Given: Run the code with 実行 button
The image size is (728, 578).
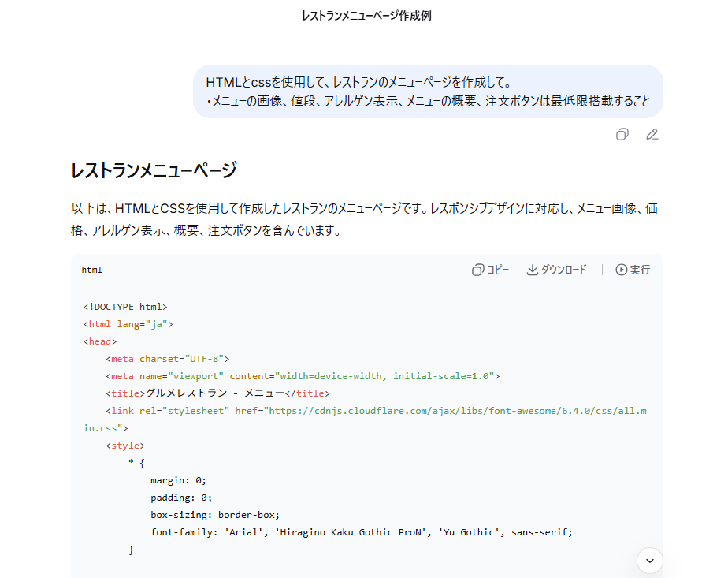Looking at the screenshot, I should click(633, 270).
